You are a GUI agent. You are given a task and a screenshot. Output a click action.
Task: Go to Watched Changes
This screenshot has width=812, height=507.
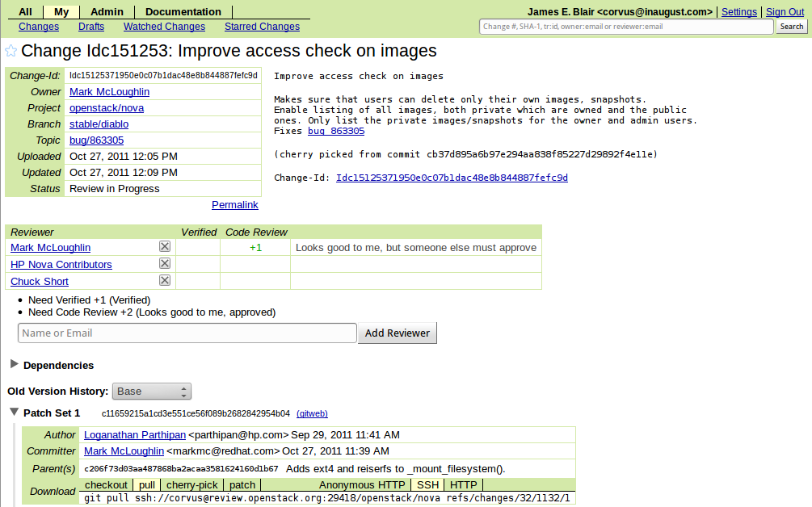pyautogui.click(x=164, y=27)
